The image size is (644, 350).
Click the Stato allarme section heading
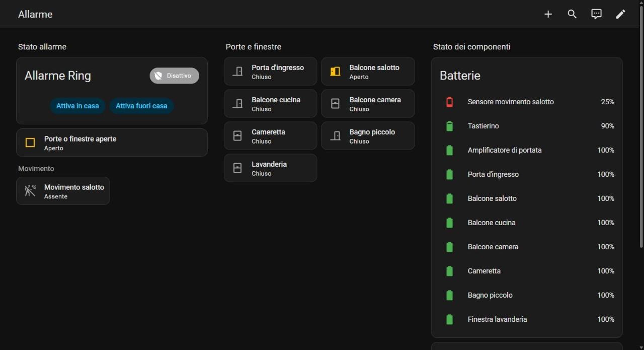[x=42, y=47]
